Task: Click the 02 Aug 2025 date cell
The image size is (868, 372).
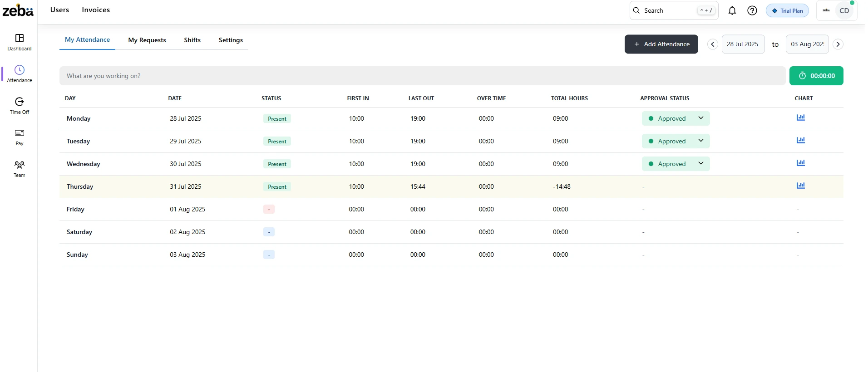Action: [x=187, y=232]
